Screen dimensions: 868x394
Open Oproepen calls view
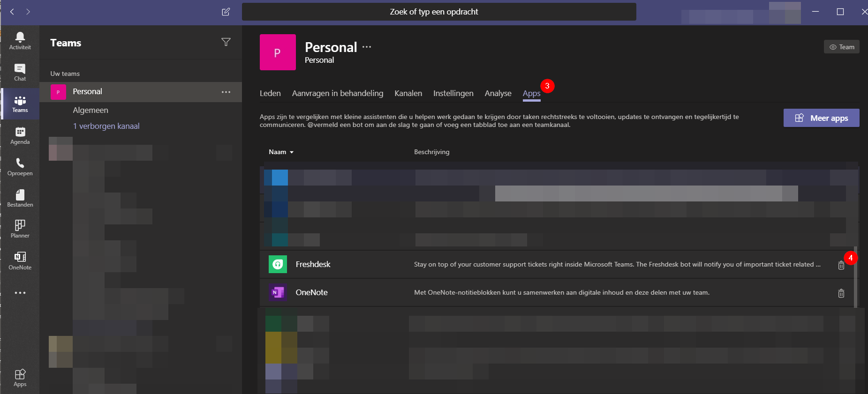(x=20, y=167)
